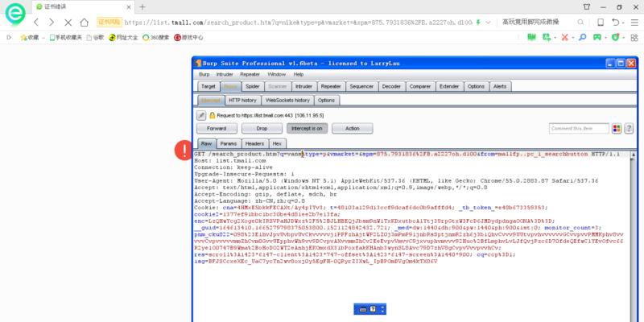Click the Comment this item field
The image size is (644, 322).
pyautogui.click(x=579, y=129)
